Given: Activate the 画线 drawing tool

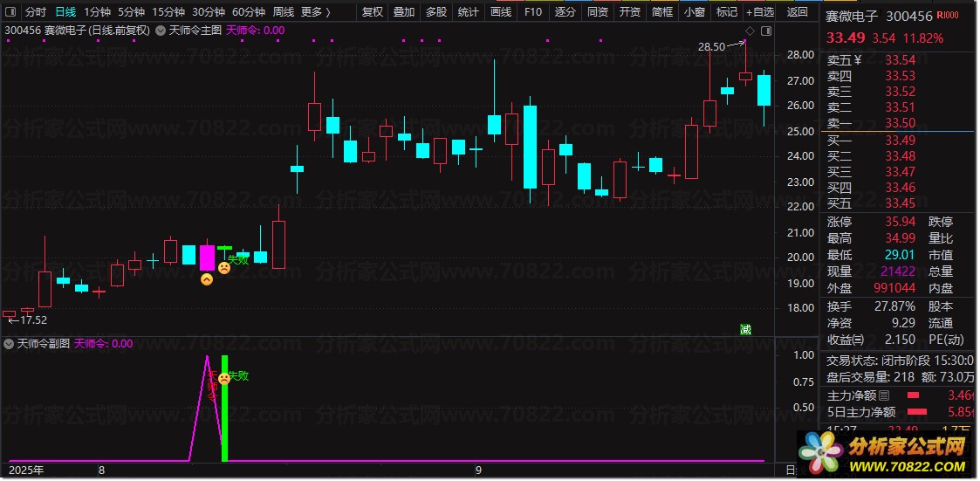Looking at the screenshot, I should coord(501,12).
